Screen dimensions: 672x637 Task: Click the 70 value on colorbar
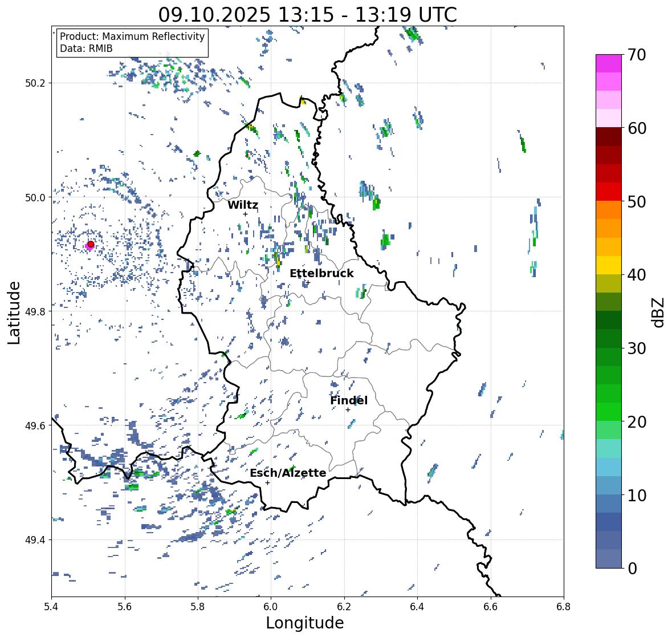637,55
